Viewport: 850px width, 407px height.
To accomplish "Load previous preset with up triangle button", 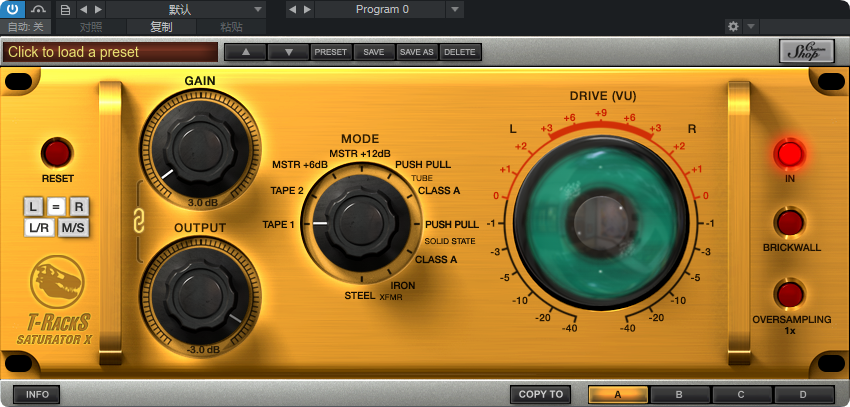I will pos(245,52).
